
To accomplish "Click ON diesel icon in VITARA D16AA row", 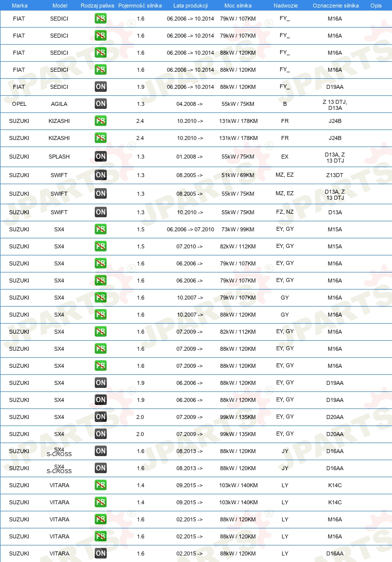I will [101, 553].
